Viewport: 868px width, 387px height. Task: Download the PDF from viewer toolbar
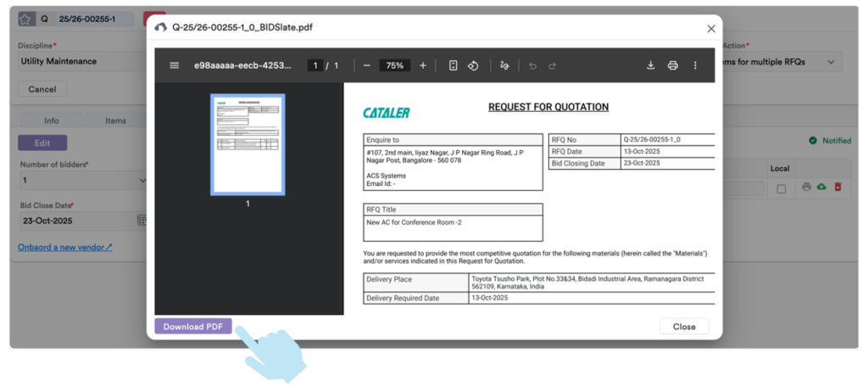[x=651, y=65]
